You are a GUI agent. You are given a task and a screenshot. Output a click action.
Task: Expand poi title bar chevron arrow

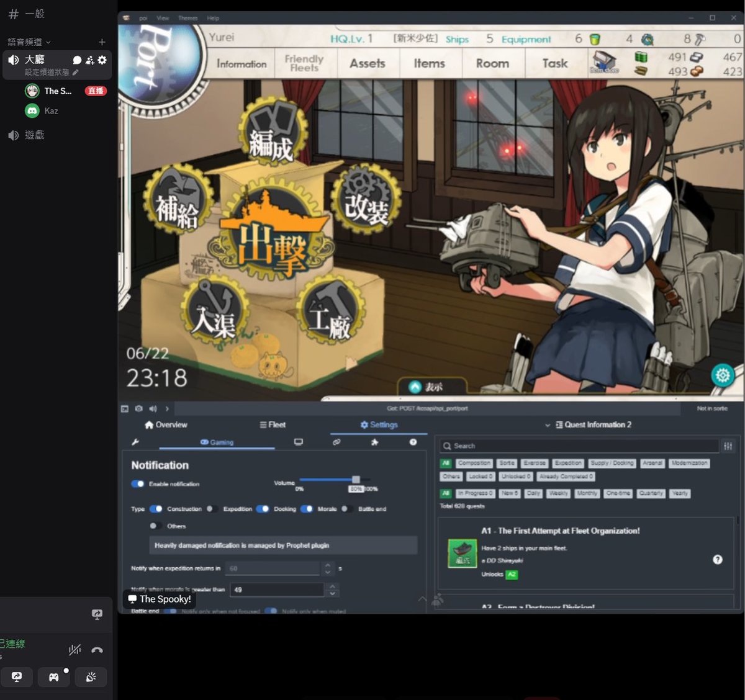point(167,408)
